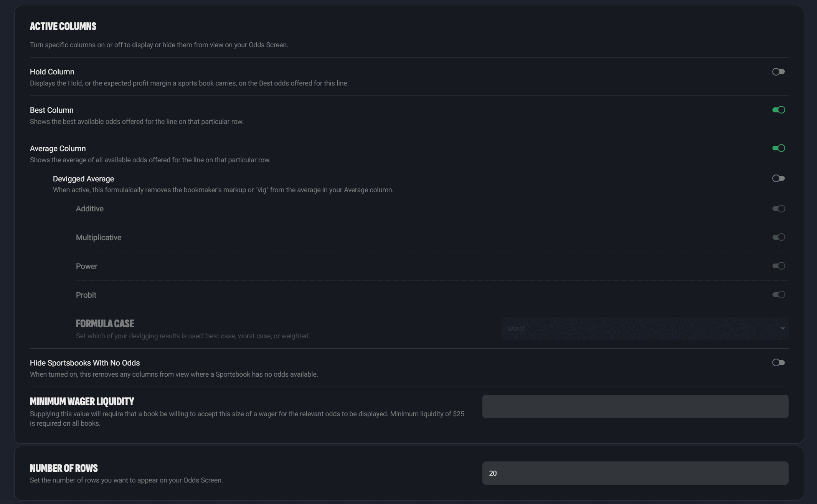Switch off the Power devigging method
817x504 pixels.
tap(779, 266)
